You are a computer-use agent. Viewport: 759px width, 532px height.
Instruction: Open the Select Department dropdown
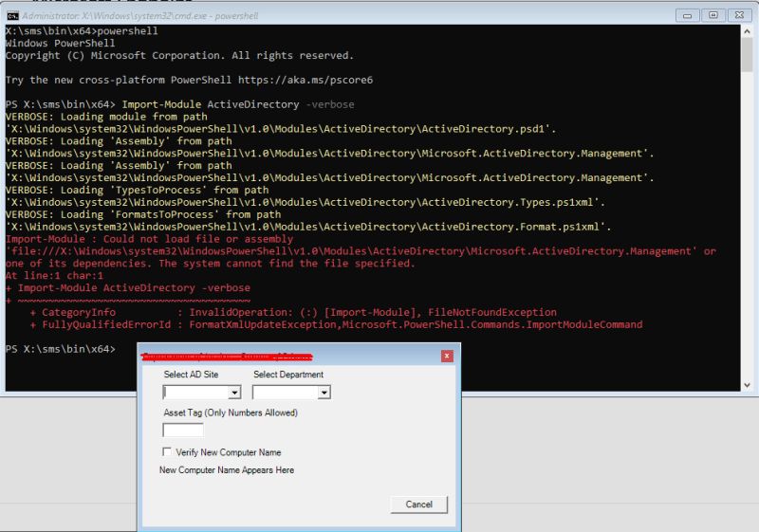click(x=324, y=393)
